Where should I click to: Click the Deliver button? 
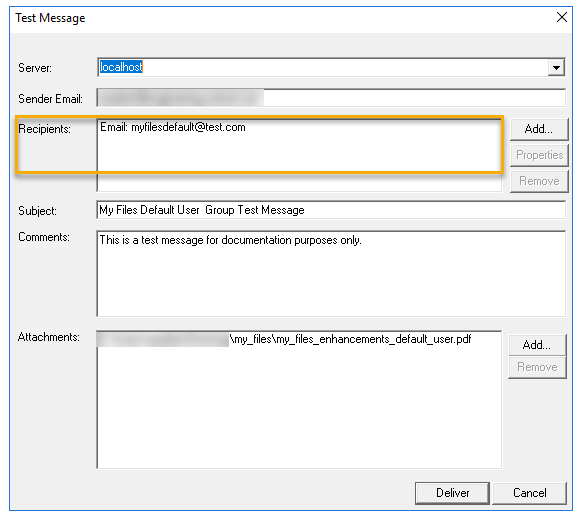tap(452, 493)
